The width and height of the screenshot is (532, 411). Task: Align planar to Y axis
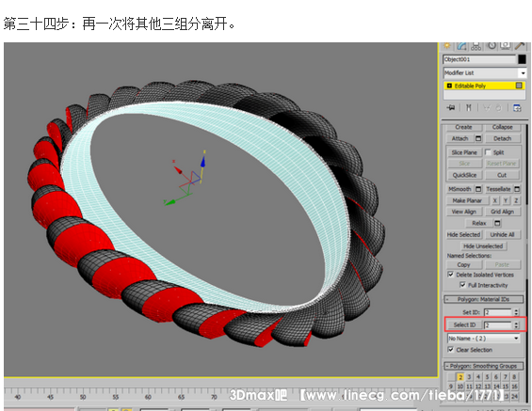[506, 200]
